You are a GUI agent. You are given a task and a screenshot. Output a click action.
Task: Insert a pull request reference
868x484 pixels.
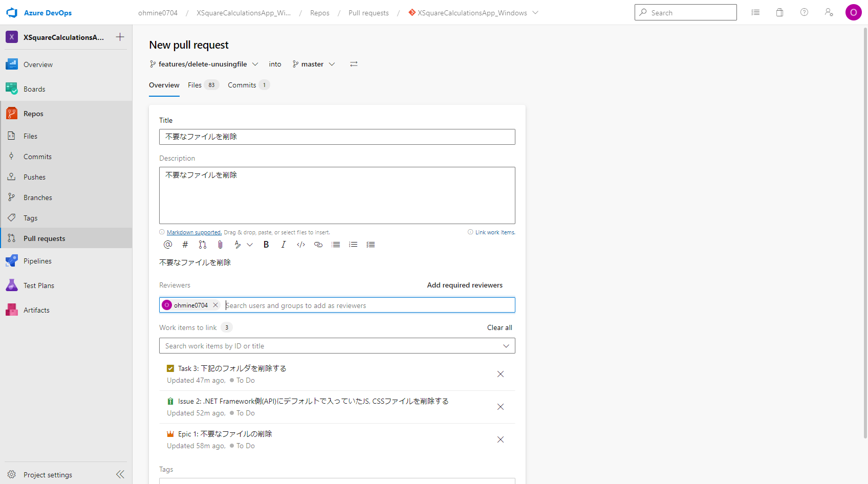tap(203, 245)
